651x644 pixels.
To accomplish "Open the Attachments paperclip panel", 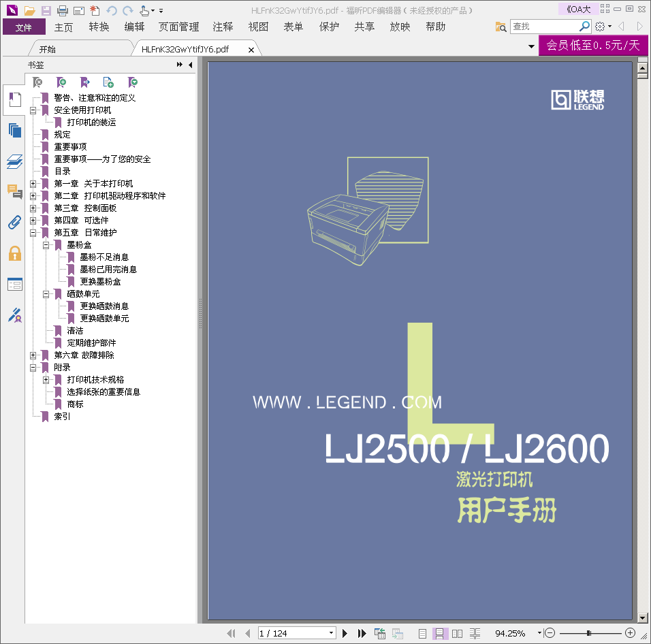I will (x=15, y=223).
